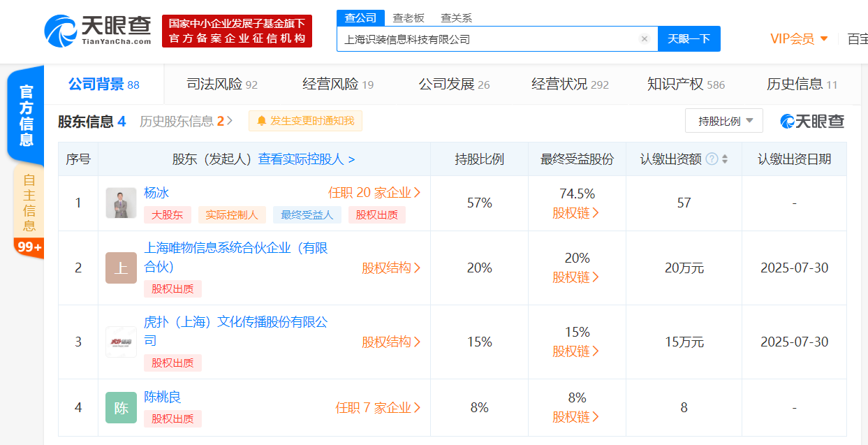Click the avatar icon for 陈桃良

tap(121, 407)
